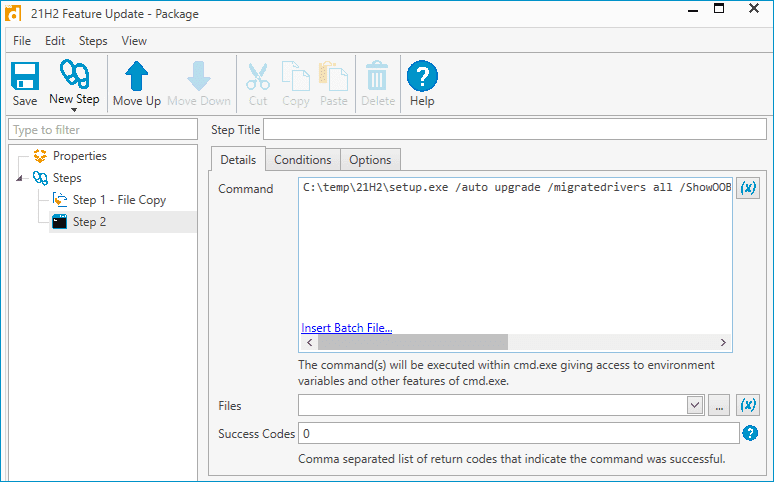Click the Step Title text box
This screenshot has width=774, height=482.
[x=514, y=130]
